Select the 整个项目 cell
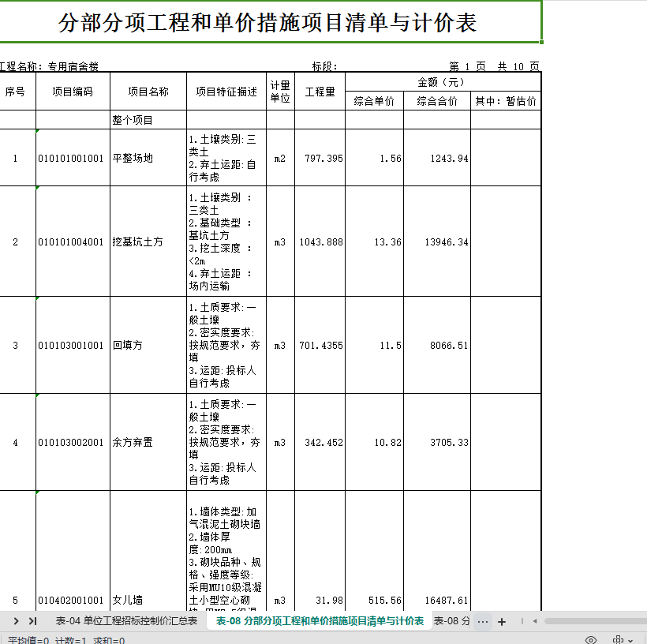Screen dimensions: 647x644 (x=148, y=120)
